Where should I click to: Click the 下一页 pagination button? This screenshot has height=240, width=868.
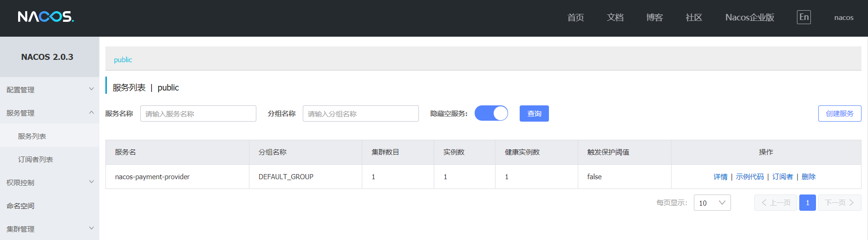(840, 202)
